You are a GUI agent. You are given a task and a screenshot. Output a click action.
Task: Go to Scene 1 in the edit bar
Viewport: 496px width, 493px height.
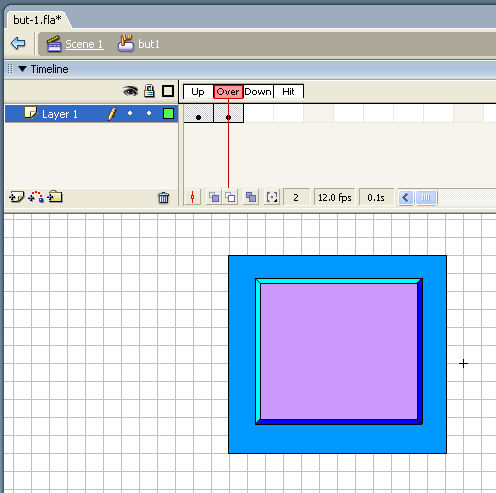84,44
